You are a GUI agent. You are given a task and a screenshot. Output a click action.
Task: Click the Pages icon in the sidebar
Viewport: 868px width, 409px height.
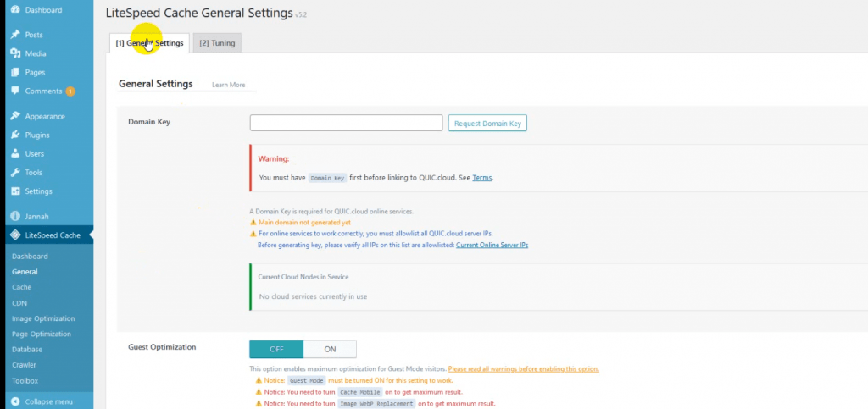click(x=15, y=73)
